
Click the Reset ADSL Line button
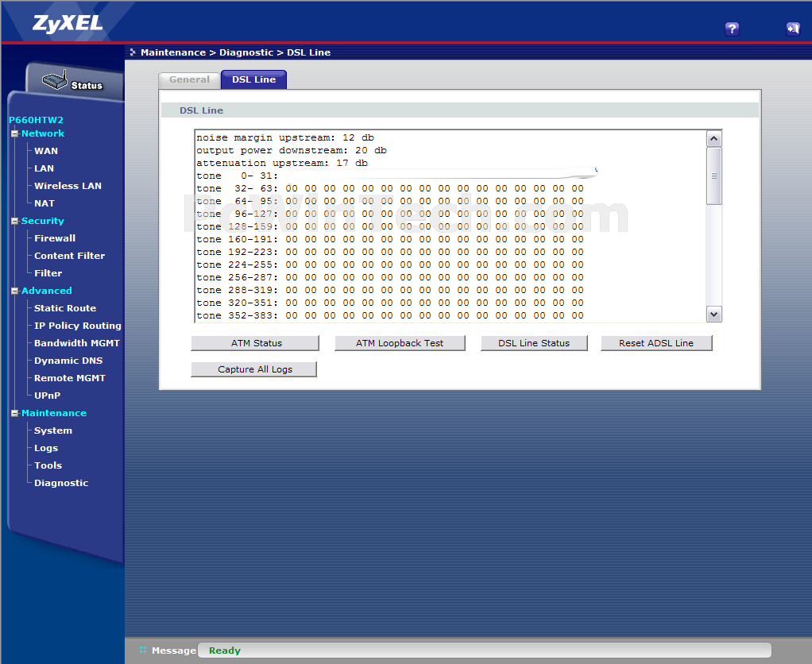(x=656, y=343)
